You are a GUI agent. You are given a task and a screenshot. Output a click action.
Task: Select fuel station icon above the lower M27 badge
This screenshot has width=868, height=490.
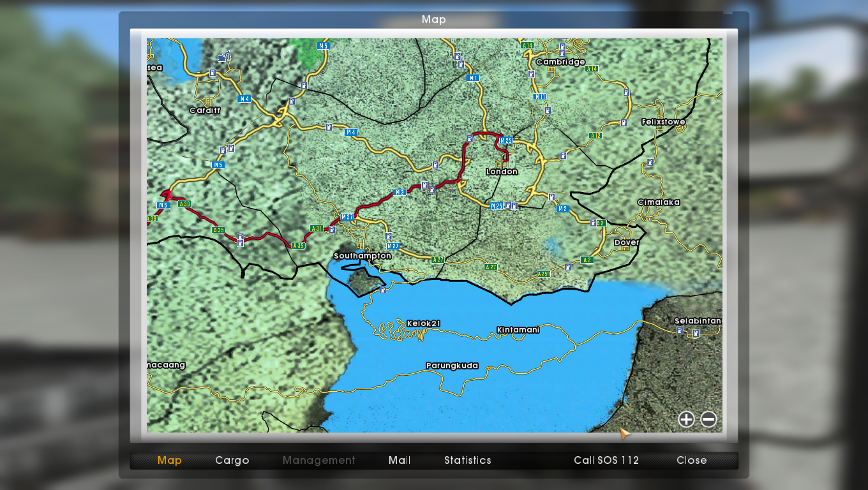(389, 236)
